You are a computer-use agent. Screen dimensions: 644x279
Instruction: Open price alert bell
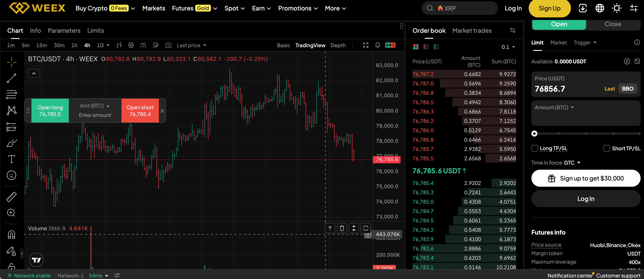(x=377, y=45)
